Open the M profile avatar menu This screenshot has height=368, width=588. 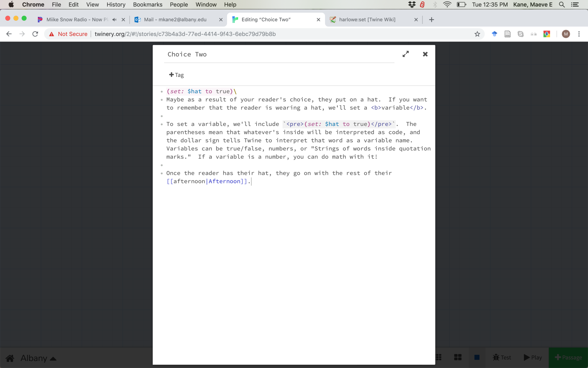pos(566,34)
